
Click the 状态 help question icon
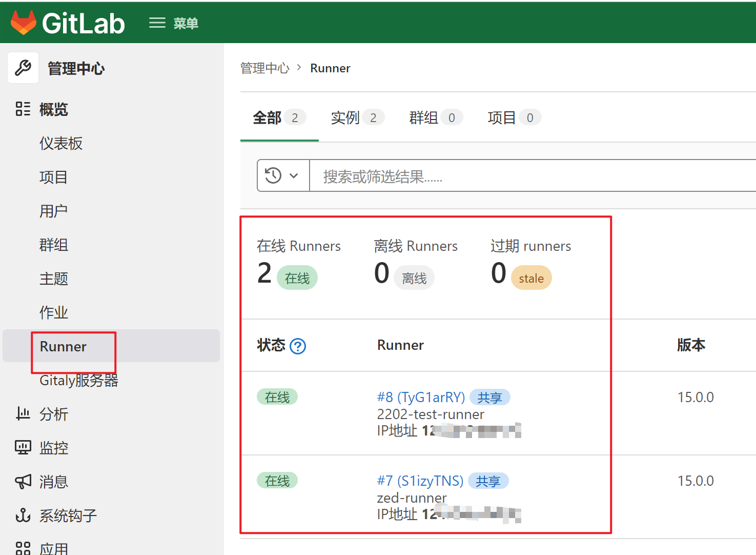click(298, 346)
